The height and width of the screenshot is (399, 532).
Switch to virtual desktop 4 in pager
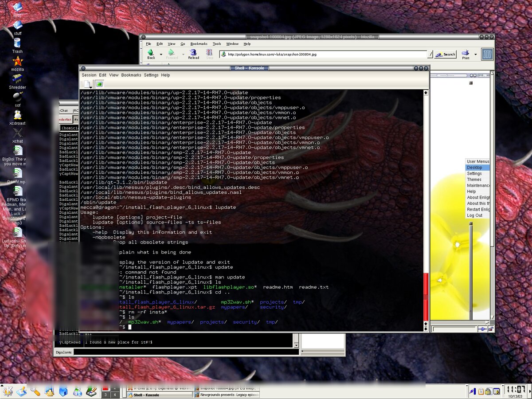(x=114, y=395)
